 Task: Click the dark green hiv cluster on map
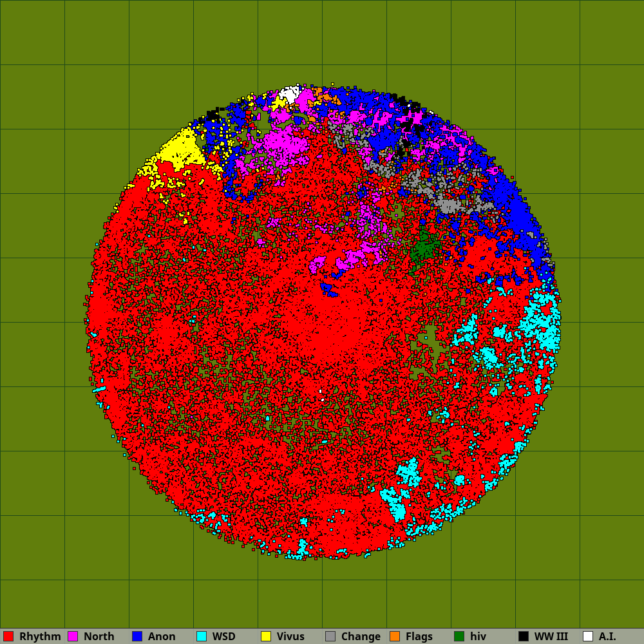(425, 248)
